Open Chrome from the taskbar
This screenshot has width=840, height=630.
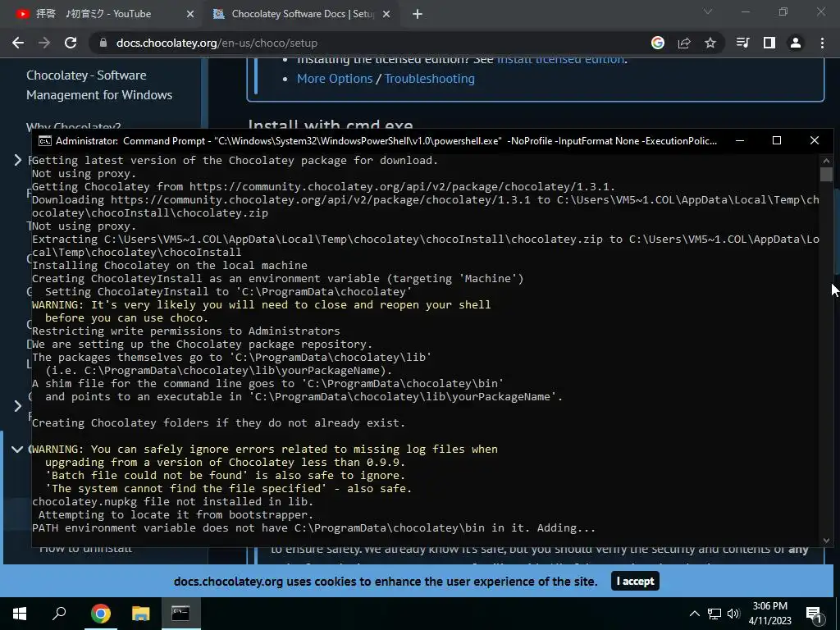100,614
